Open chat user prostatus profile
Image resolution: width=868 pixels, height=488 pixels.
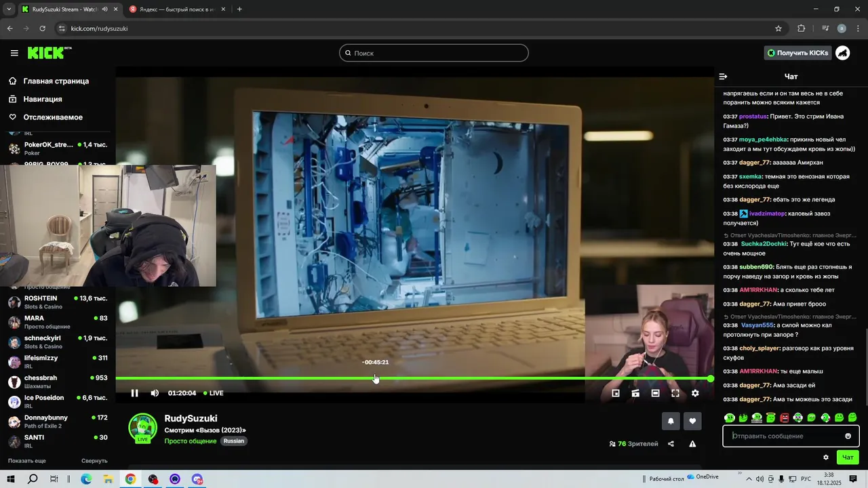point(753,117)
